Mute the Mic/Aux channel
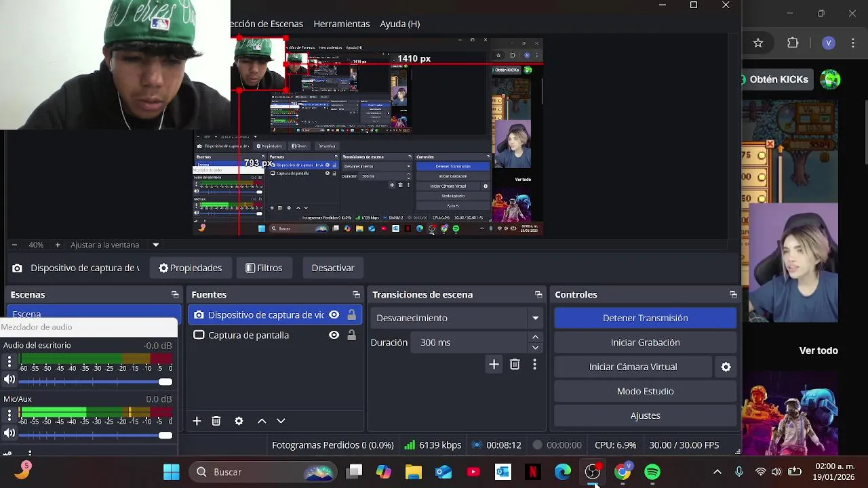 click(x=9, y=433)
